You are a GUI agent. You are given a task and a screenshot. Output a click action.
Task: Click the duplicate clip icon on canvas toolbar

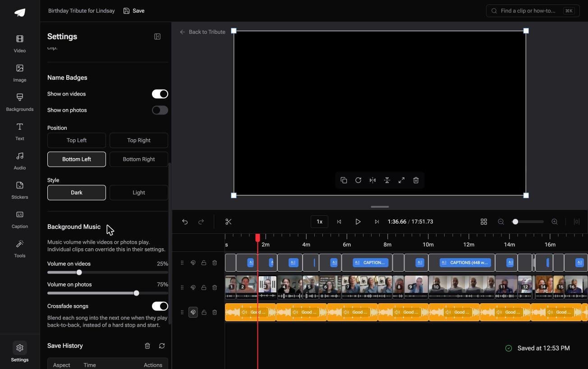tap(344, 180)
